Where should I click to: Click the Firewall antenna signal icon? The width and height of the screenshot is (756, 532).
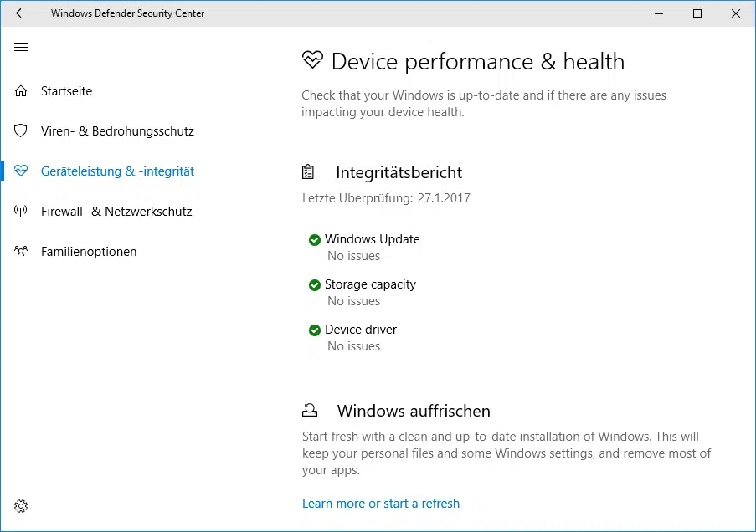tap(21, 212)
